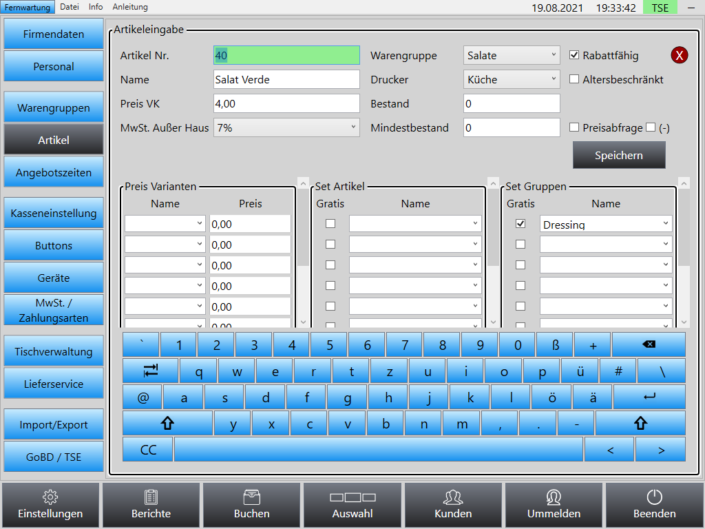The image size is (705, 529).
Task: Open Angebotszeiten settings
Action: pos(54,172)
